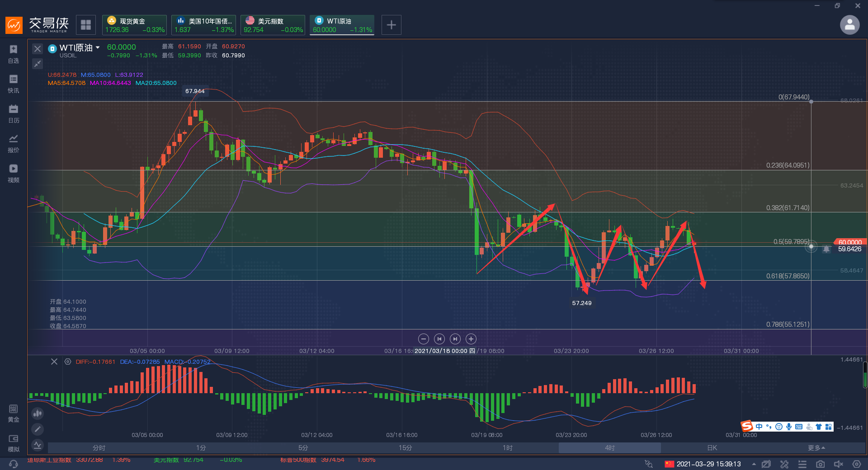868x470 pixels.
Task: Open the 模拟 simulation sidebar icon
Action: point(14,443)
